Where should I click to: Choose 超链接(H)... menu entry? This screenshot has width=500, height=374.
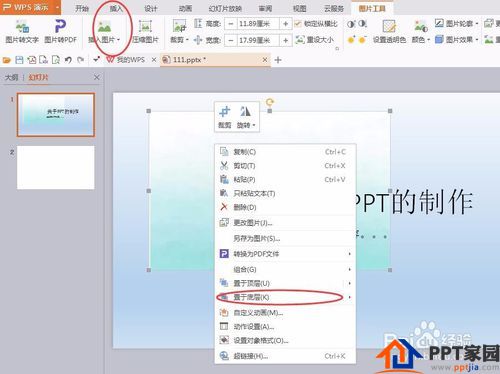coord(285,356)
